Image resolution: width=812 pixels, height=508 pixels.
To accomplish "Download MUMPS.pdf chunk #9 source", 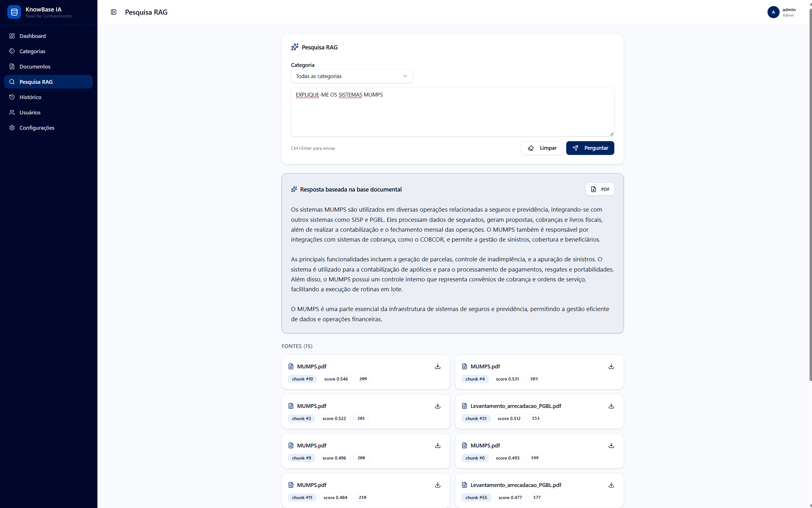I will coord(438,446).
